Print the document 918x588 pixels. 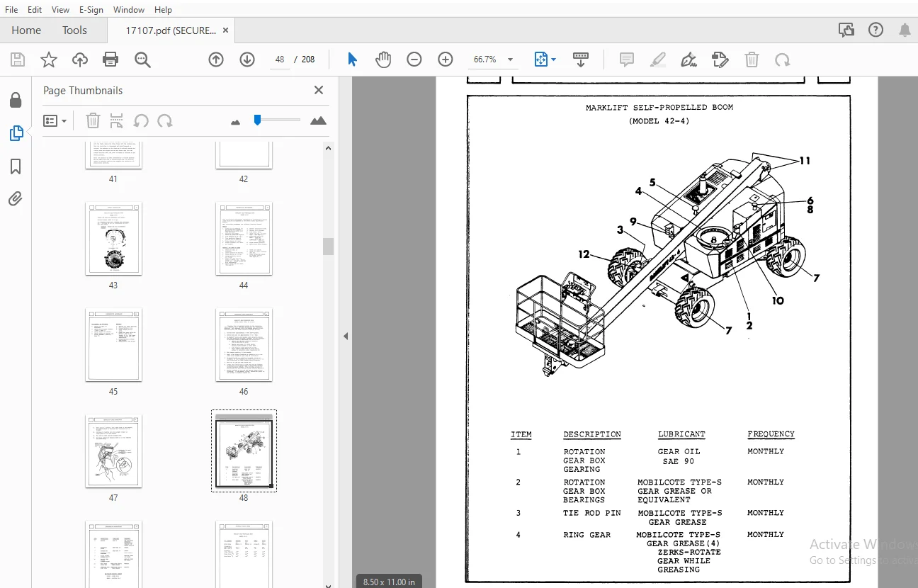[110, 60]
